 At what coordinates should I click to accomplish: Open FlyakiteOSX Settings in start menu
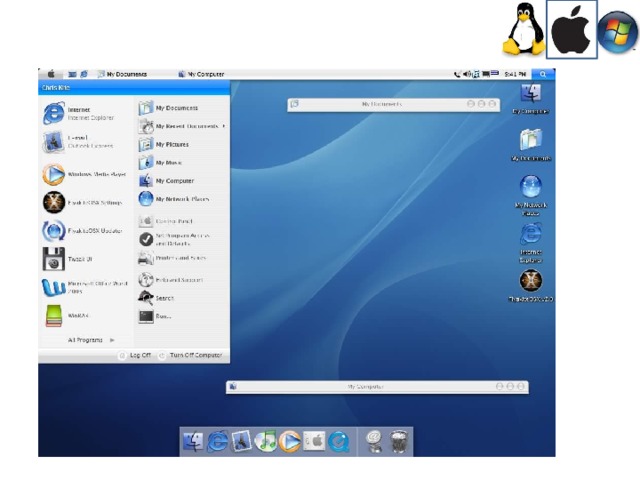pyautogui.click(x=83, y=202)
